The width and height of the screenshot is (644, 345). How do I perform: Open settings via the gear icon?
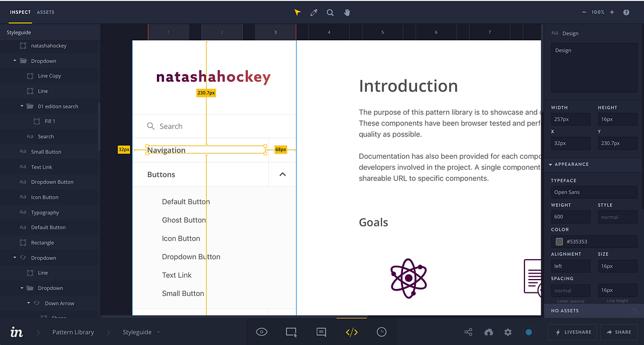point(508,332)
